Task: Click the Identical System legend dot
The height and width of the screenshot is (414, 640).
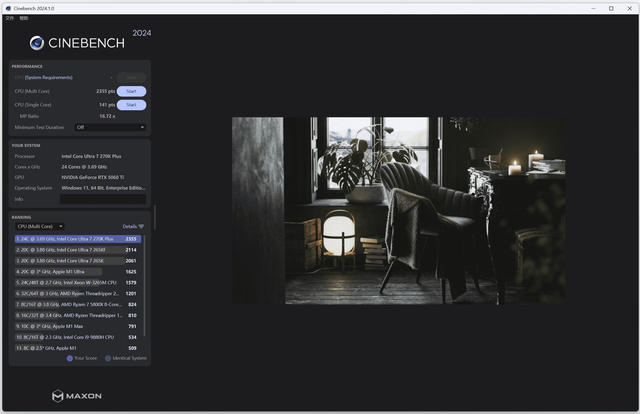Action: [108, 357]
